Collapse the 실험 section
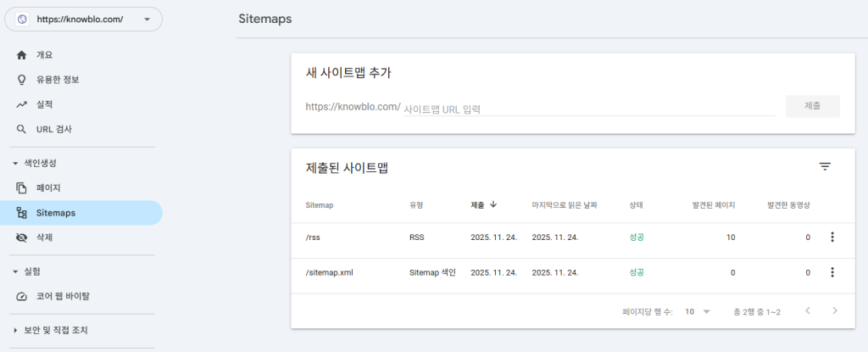 [x=15, y=271]
